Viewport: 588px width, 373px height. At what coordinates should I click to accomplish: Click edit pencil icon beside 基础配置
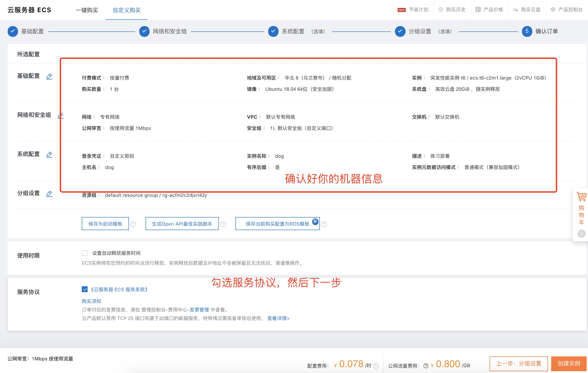pos(49,76)
